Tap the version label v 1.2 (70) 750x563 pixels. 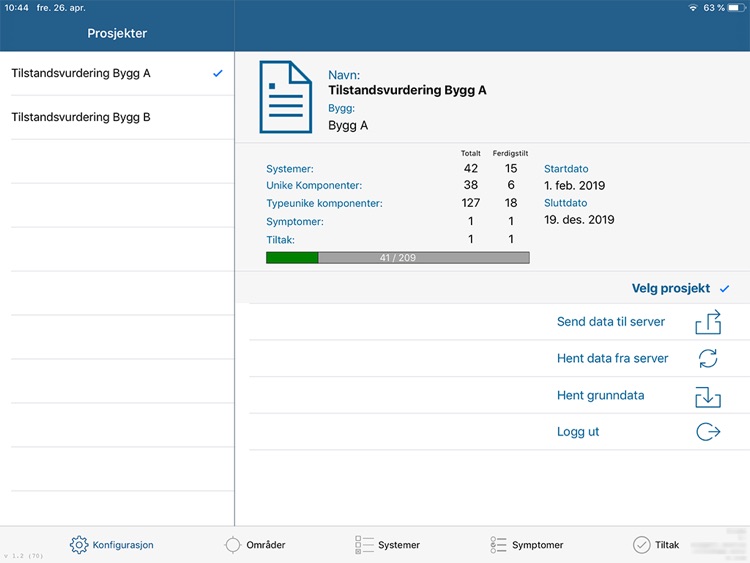point(23,556)
